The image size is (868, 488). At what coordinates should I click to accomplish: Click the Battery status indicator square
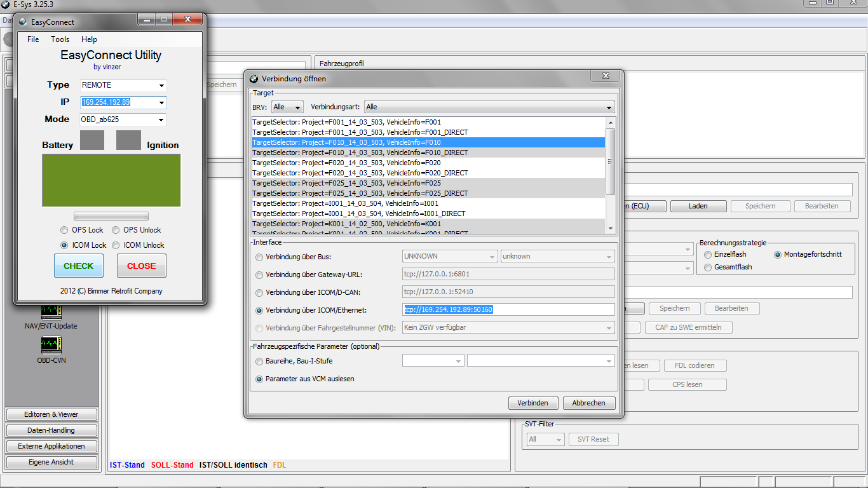[92, 140]
